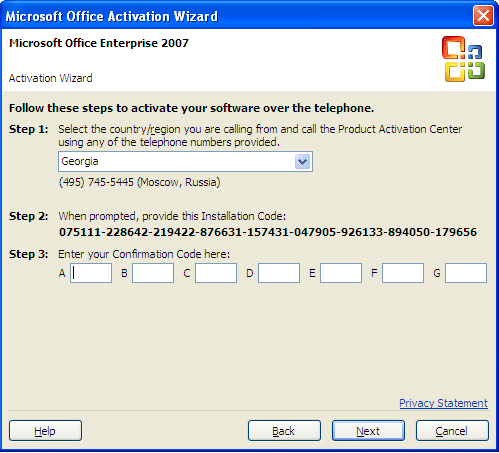The image size is (499, 453).
Task: Open the Privacy Statement link
Action: pyautogui.click(x=443, y=403)
